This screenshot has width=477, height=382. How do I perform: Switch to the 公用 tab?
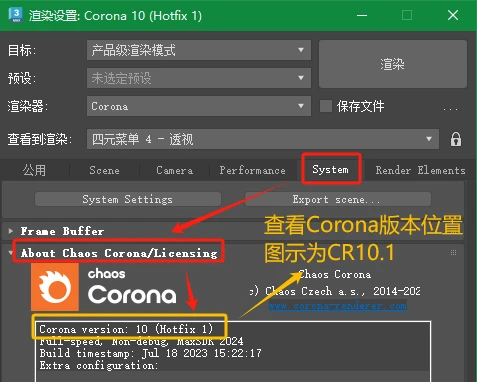(x=34, y=170)
